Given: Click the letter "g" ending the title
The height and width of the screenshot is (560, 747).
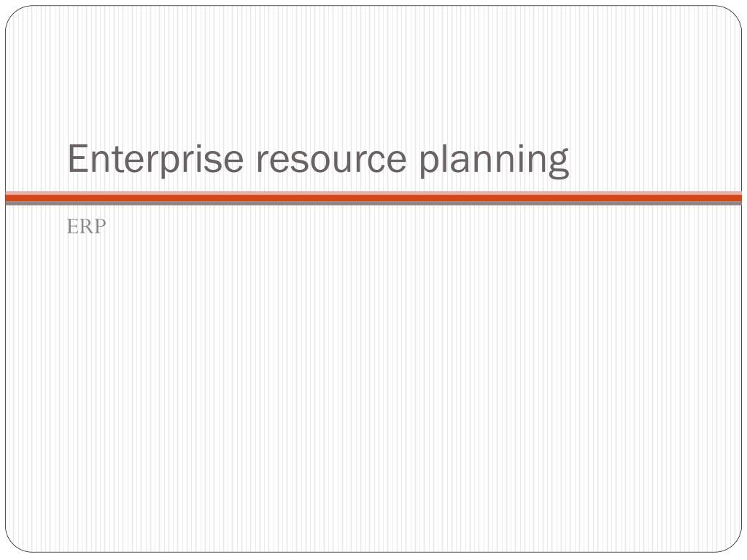Looking at the screenshot, I should (x=558, y=164).
